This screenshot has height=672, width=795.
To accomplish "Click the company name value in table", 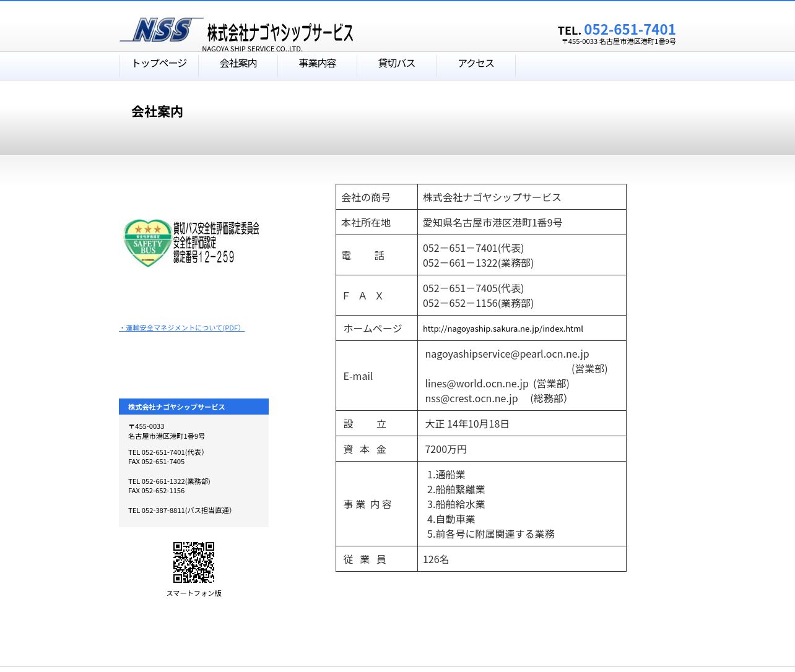I will 492,197.
